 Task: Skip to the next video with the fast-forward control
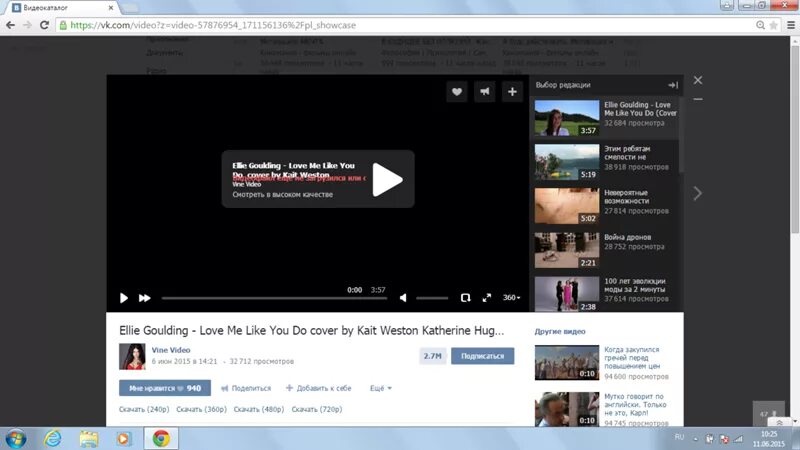144,298
